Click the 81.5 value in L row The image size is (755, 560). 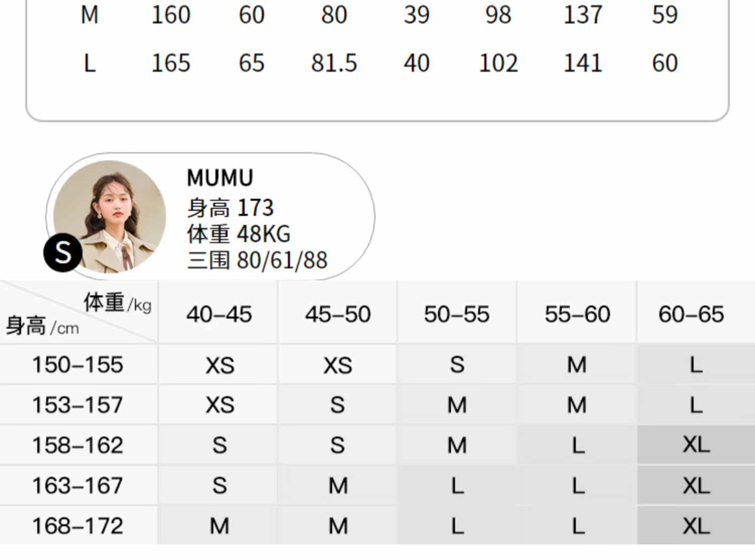tap(334, 63)
